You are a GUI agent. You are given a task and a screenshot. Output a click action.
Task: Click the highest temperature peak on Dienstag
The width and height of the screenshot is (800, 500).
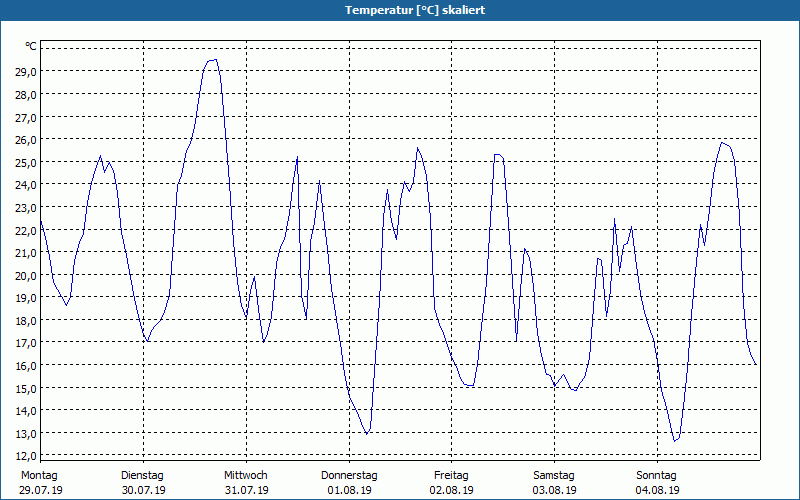(x=215, y=60)
